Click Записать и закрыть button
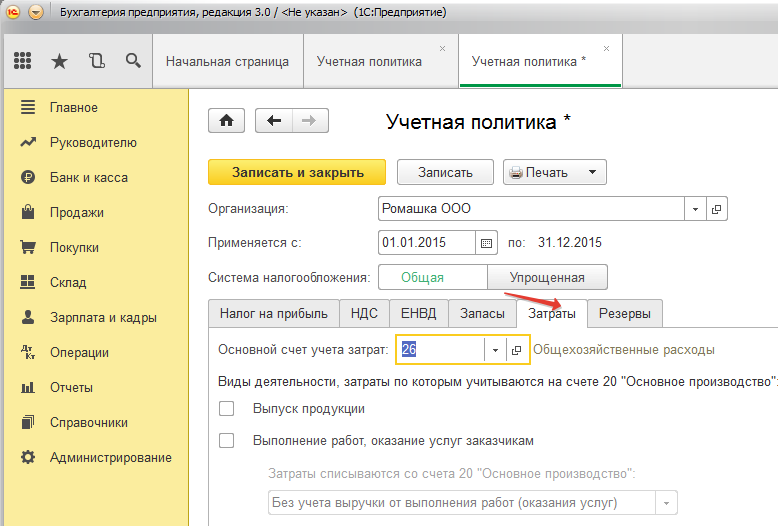778x526 pixels. pyautogui.click(x=297, y=172)
